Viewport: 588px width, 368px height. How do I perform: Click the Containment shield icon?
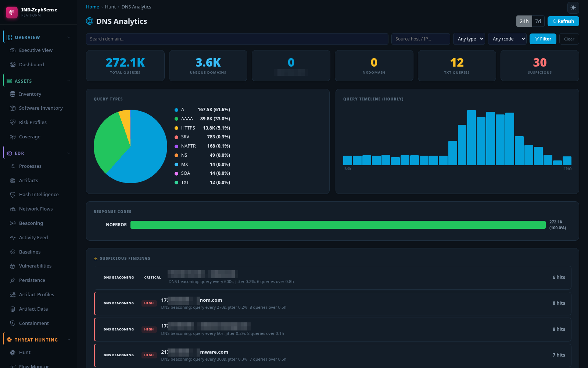[x=13, y=323]
